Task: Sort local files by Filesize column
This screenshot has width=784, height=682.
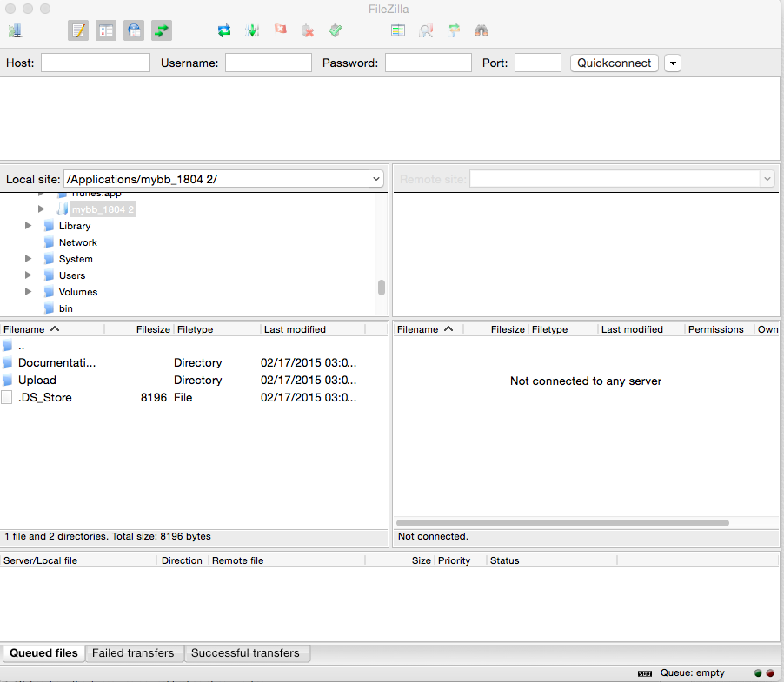Action: click(138, 329)
